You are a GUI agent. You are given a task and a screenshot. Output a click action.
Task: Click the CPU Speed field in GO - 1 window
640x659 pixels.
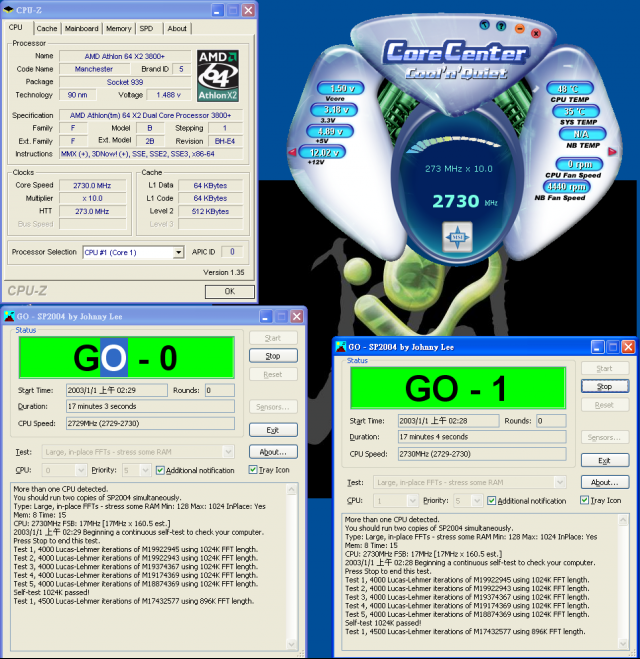click(x=482, y=454)
